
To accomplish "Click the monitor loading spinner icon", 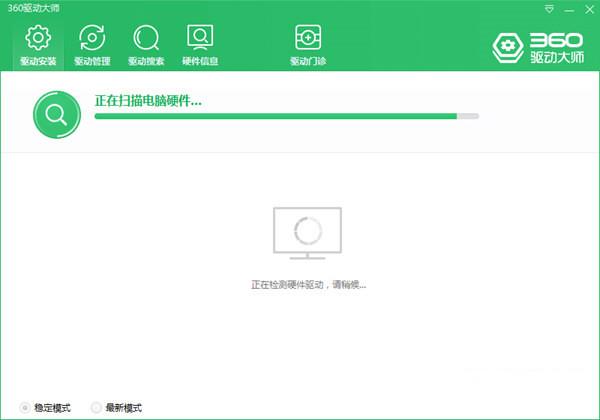I will click(x=308, y=232).
